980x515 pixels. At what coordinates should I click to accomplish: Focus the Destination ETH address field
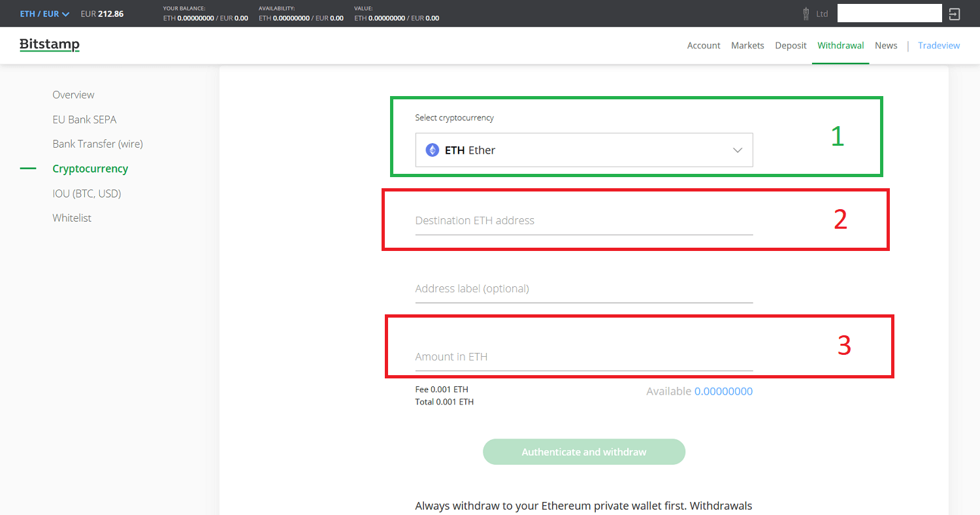click(584, 221)
